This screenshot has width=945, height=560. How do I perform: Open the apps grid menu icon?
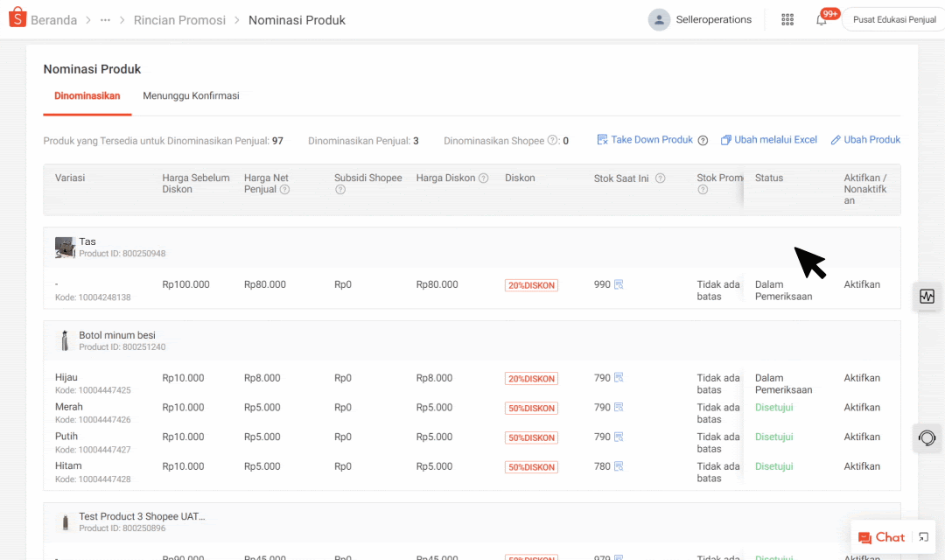787,19
